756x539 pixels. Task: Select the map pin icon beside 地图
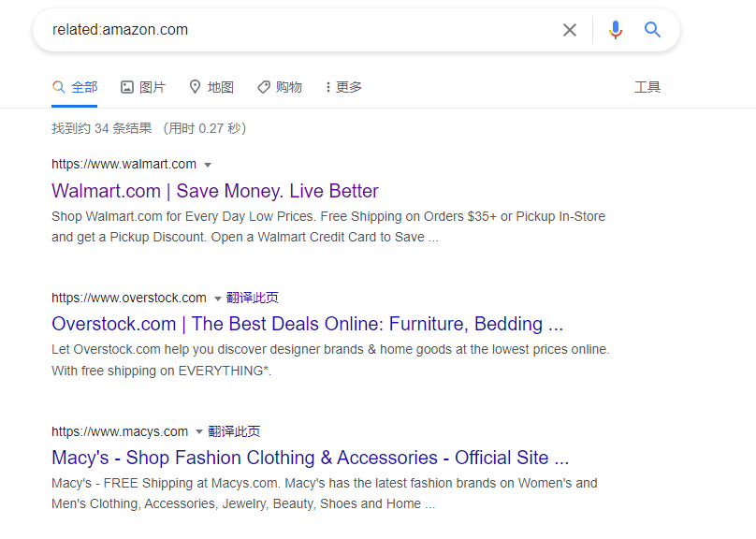pos(195,86)
